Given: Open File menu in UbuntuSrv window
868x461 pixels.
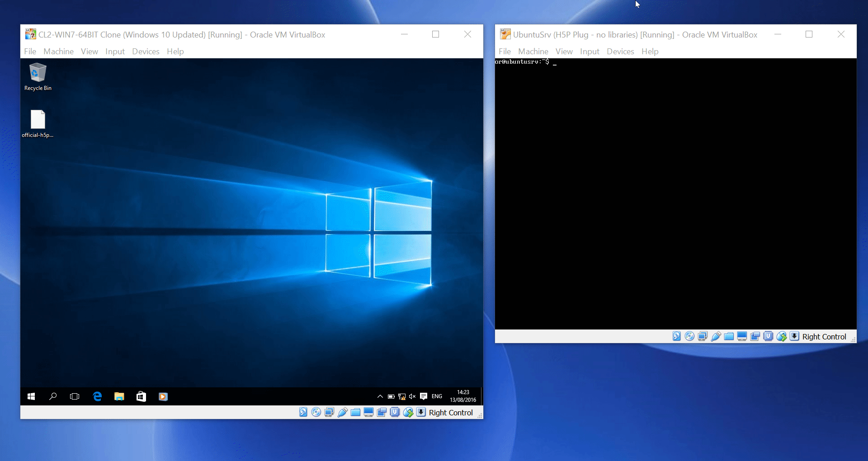Looking at the screenshot, I should 505,52.
